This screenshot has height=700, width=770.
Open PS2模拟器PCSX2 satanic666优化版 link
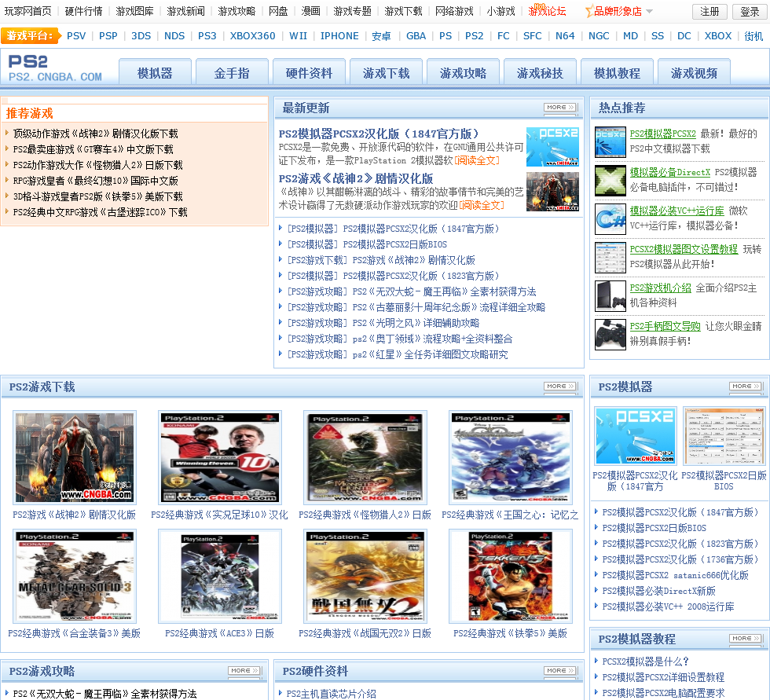675,575
